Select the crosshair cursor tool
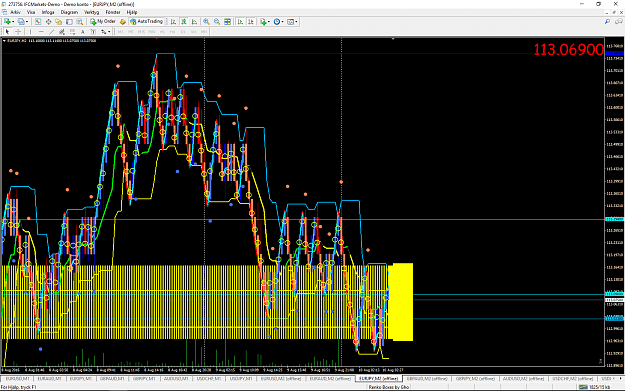Screen dimensions: 625x391 (x=18, y=31)
